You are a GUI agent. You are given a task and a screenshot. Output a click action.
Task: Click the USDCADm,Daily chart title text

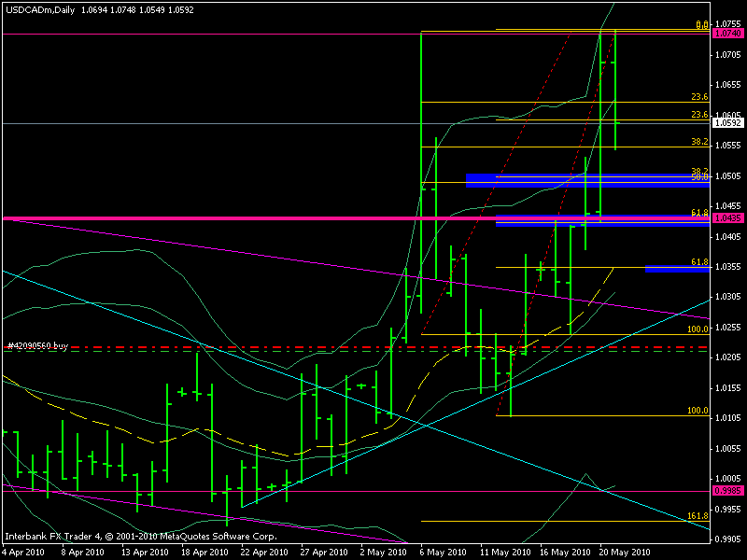pyautogui.click(x=40, y=9)
